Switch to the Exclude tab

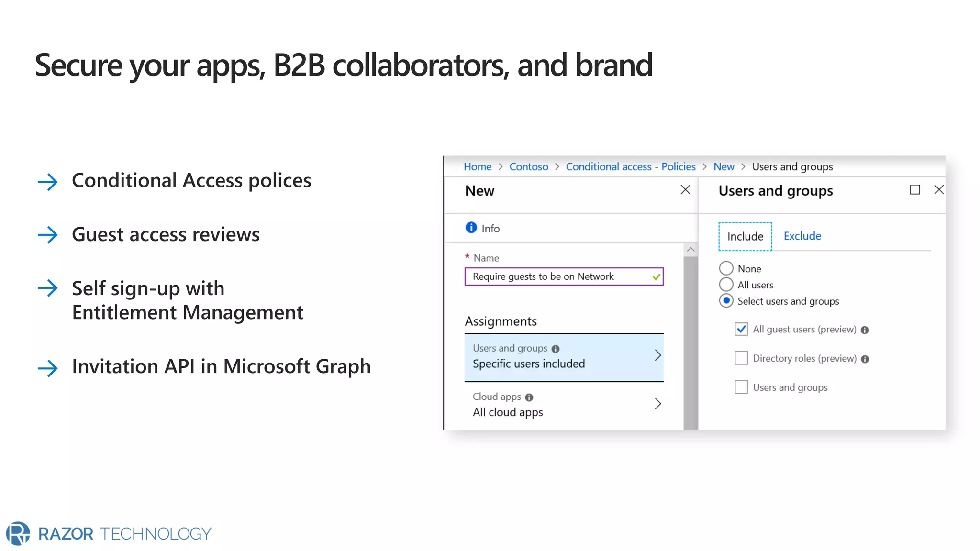click(802, 236)
